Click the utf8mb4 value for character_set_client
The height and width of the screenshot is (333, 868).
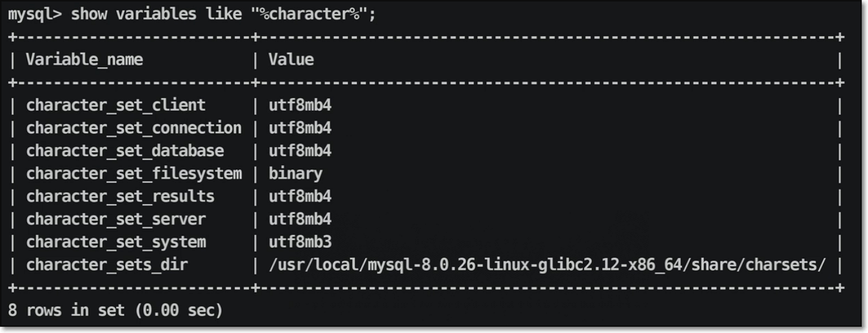300,105
